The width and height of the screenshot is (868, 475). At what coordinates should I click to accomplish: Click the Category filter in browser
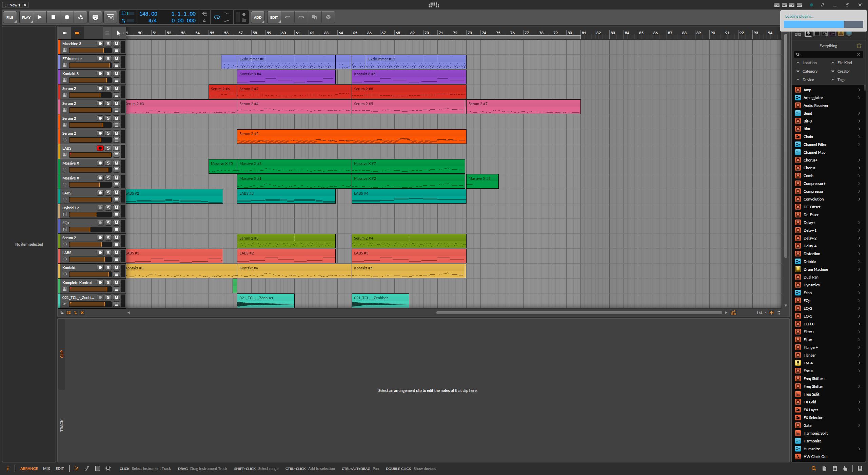click(810, 71)
